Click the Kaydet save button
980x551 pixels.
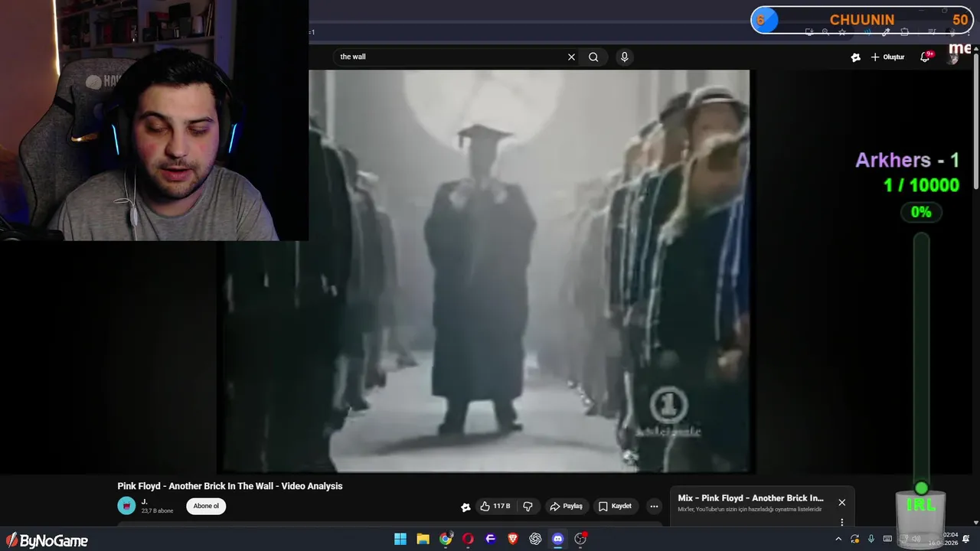tap(616, 506)
